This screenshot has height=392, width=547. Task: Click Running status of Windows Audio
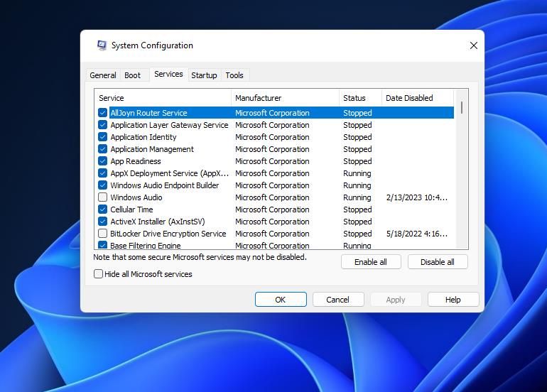pyautogui.click(x=357, y=197)
